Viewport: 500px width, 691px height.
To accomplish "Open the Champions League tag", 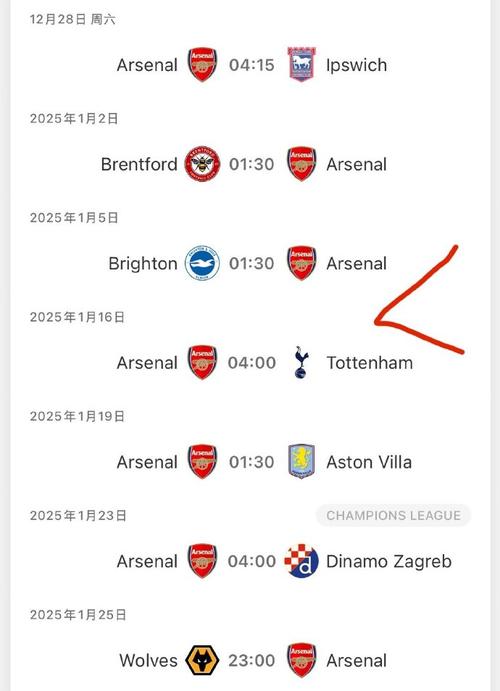I will click(x=393, y=515).
